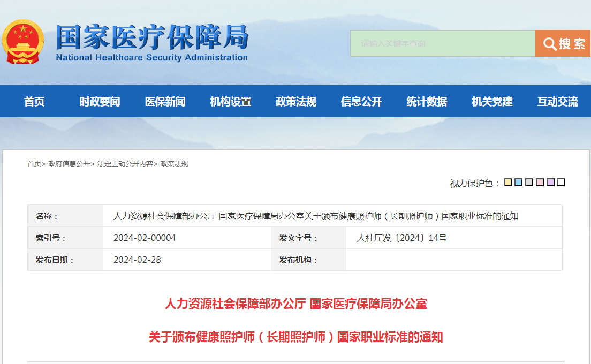The height and width of the screenshot is (364, 591).
Task: Click the 发布机构 label cell
Action: click(309, 260)
